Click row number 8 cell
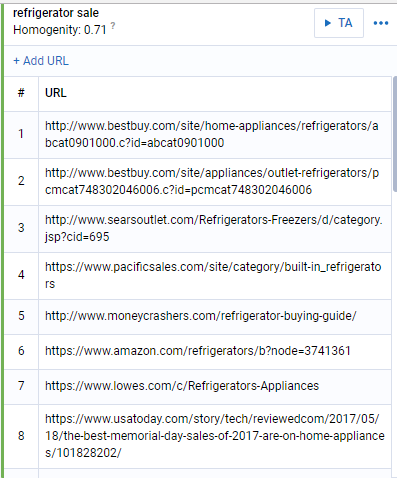 [21, 436]
